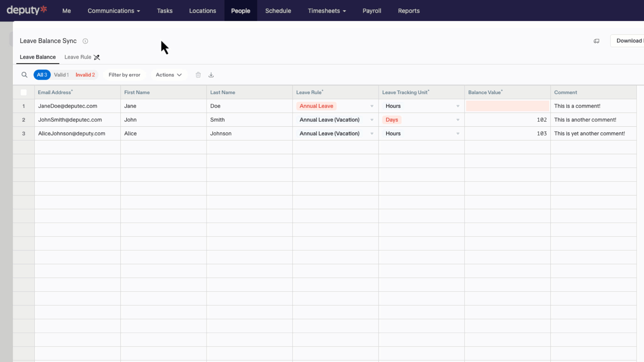Switch to the Leave Rule tab

[x=78, y=57]
